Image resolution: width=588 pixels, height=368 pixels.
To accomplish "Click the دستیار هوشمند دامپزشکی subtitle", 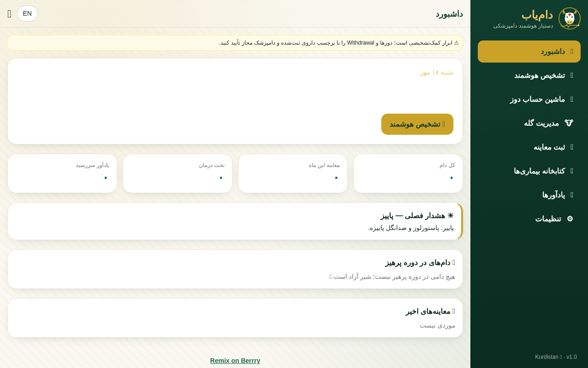I will [523, 26].
